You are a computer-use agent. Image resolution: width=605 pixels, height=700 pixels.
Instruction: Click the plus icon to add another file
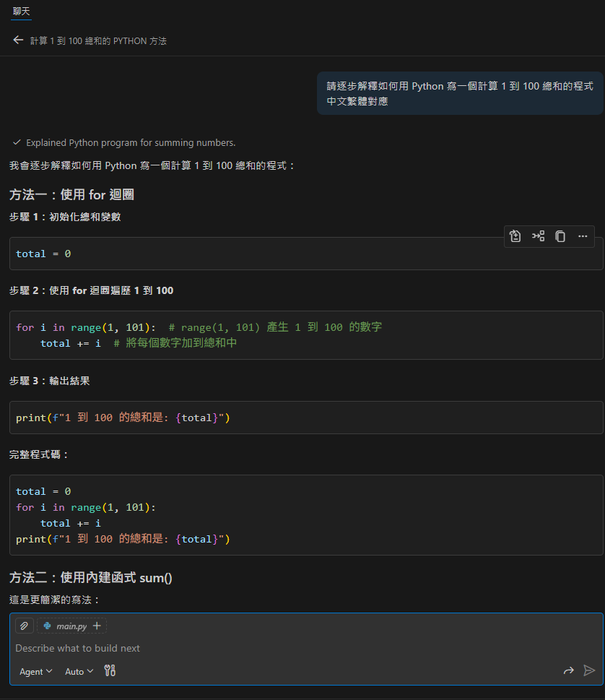pyautogui.click(x=96, y=626)
